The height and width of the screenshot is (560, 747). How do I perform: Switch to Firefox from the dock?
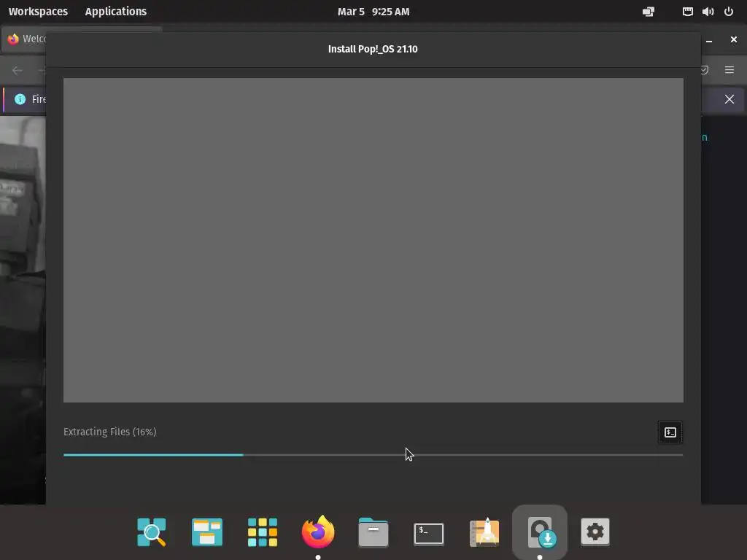tap(318, 532)
